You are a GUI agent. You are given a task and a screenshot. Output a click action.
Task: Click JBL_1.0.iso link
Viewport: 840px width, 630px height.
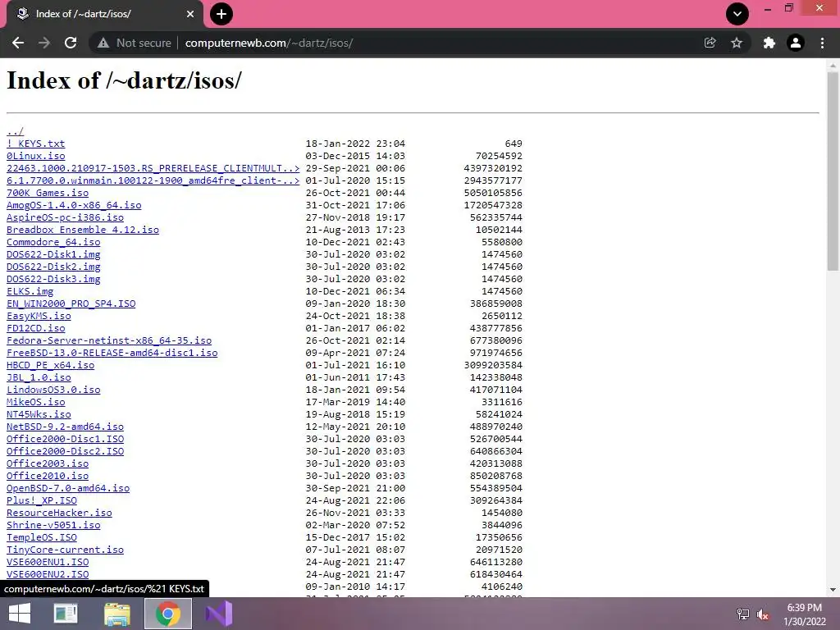click(x=39, y=377)
